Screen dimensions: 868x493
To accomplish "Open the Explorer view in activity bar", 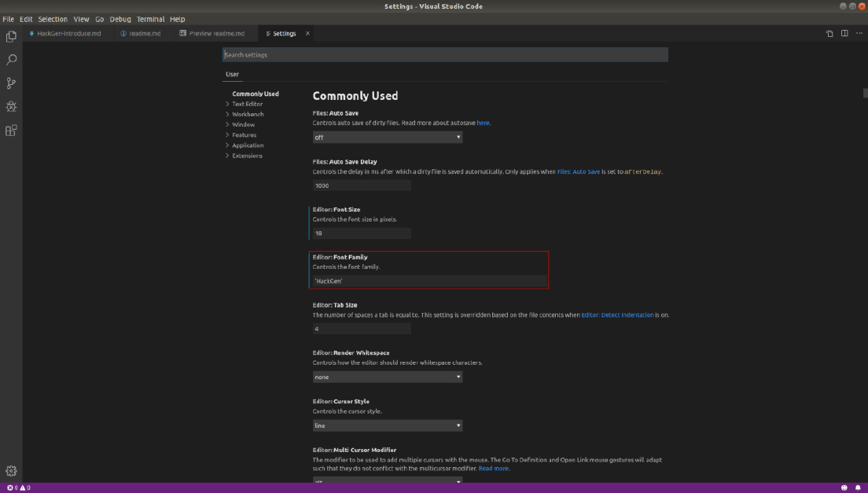I will click(11, 36).
